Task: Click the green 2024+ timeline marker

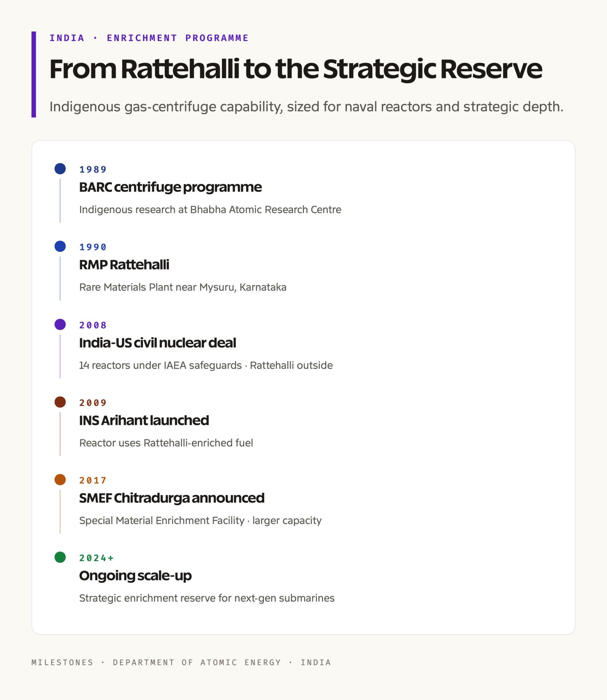Action: point(60,557)
